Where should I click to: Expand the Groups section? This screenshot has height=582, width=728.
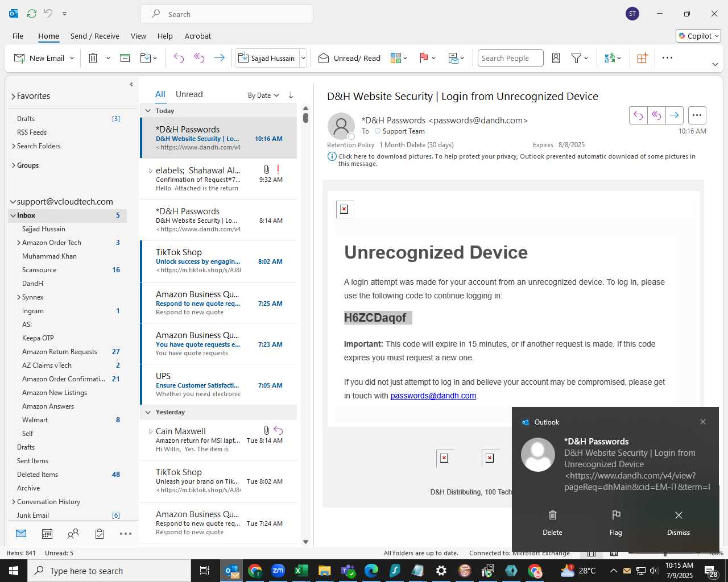point(13,165)
